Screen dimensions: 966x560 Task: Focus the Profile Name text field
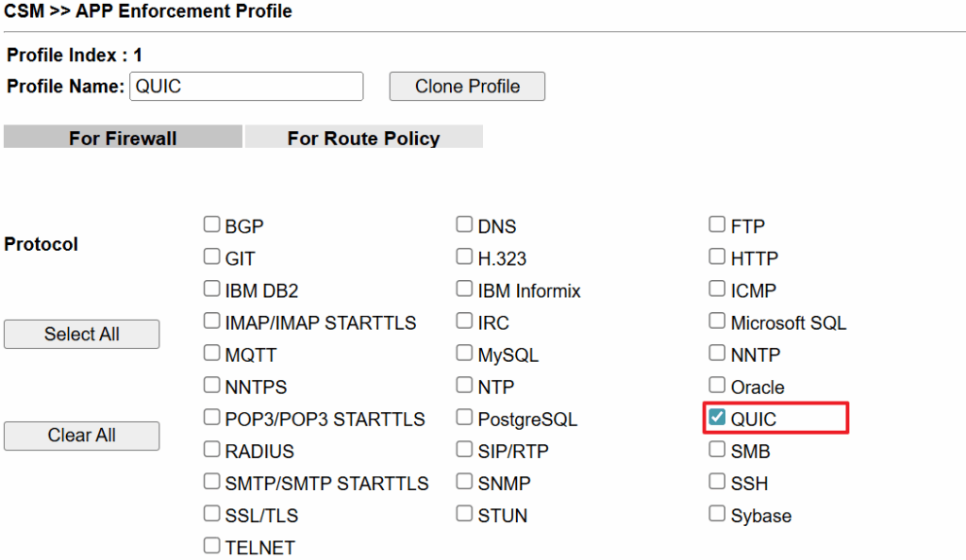pos(245,86)
